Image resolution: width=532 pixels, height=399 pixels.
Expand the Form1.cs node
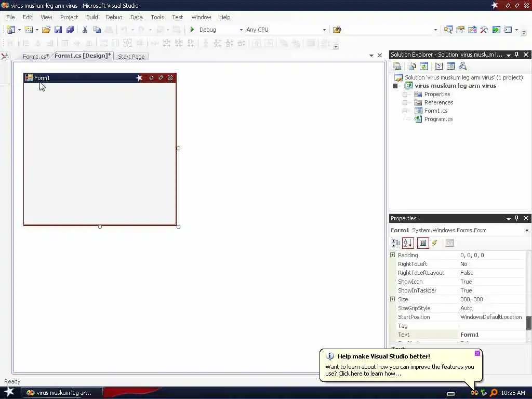(x=405, y=111)
